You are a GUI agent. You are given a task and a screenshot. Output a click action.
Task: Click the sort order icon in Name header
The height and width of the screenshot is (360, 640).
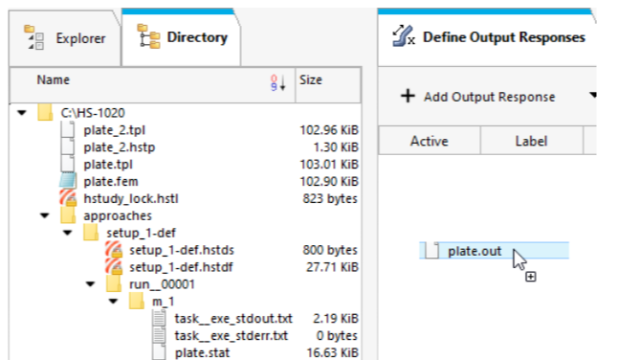(278, 82)
